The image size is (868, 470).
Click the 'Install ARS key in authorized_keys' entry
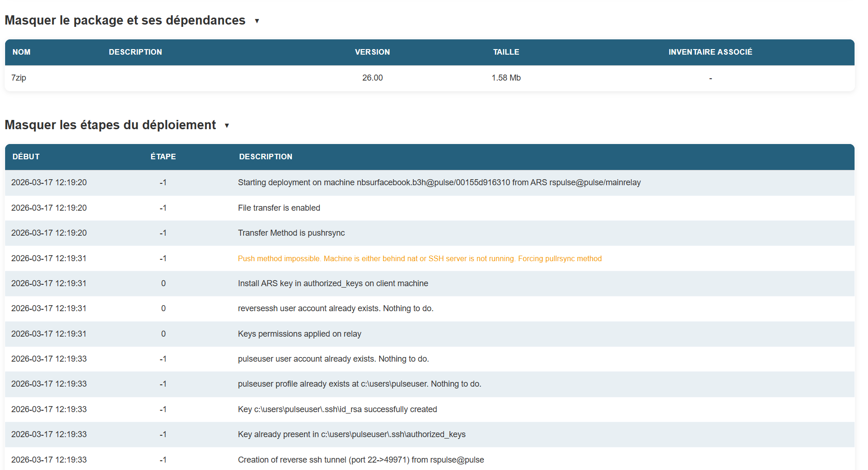click(333, 283)
